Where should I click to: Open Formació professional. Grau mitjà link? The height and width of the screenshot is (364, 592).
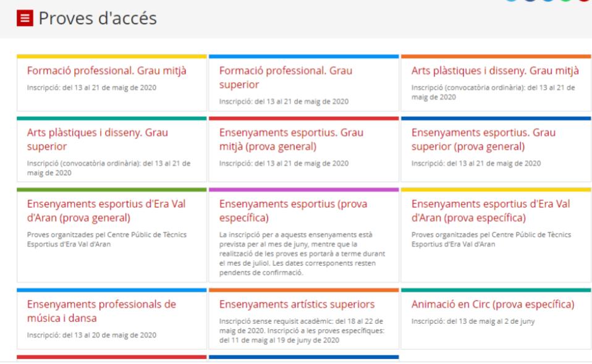106,70
